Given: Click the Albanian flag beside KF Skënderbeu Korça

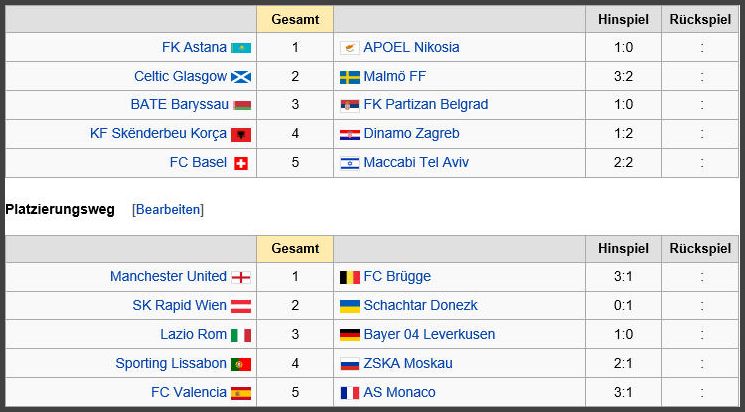Looking at the screenshot, I should click(241, 134).
